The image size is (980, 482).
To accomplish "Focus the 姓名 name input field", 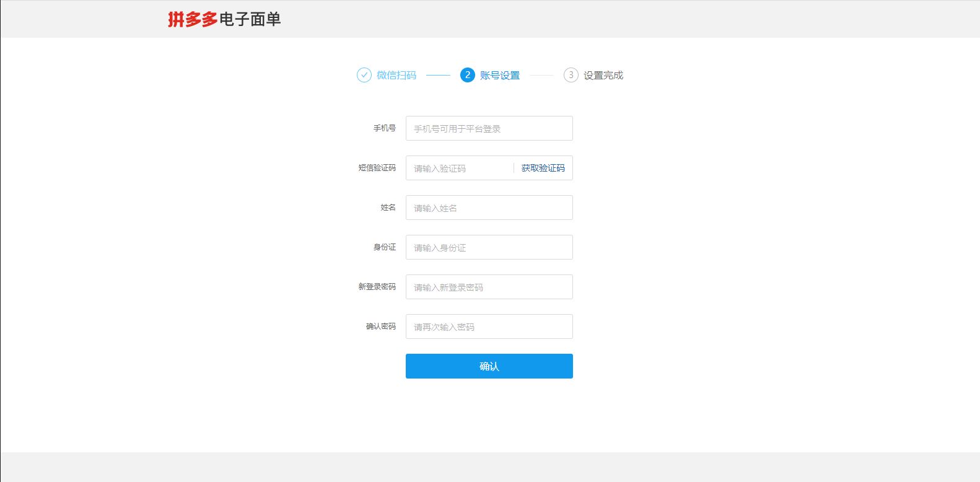I will tap(489, 208).
